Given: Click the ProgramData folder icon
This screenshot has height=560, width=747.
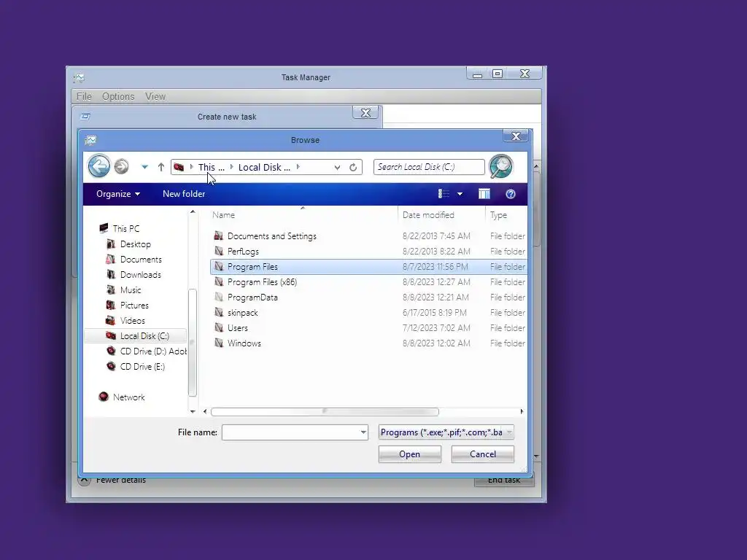Looking at the screenshot, I should [219, 297].
